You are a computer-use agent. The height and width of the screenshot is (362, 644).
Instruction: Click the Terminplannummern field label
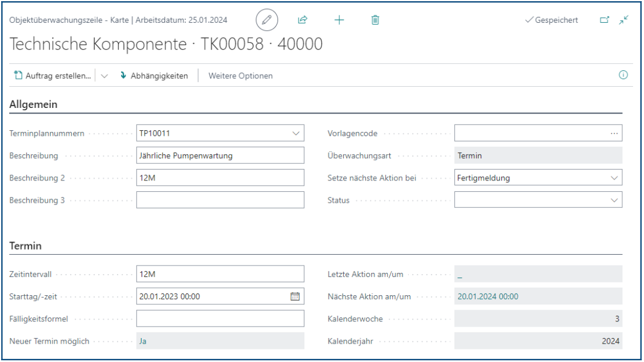pyautogui.click(x=47, y=134)
